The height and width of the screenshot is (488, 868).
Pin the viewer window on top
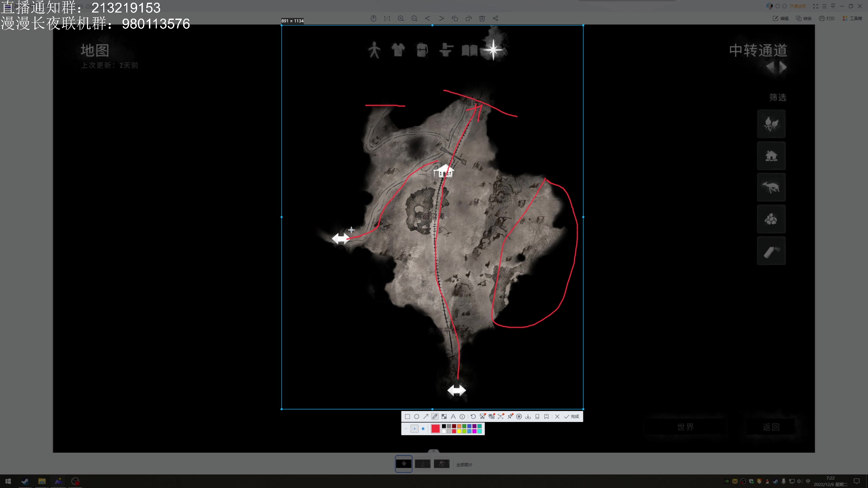pyautogui.click(x=833, y=6)
